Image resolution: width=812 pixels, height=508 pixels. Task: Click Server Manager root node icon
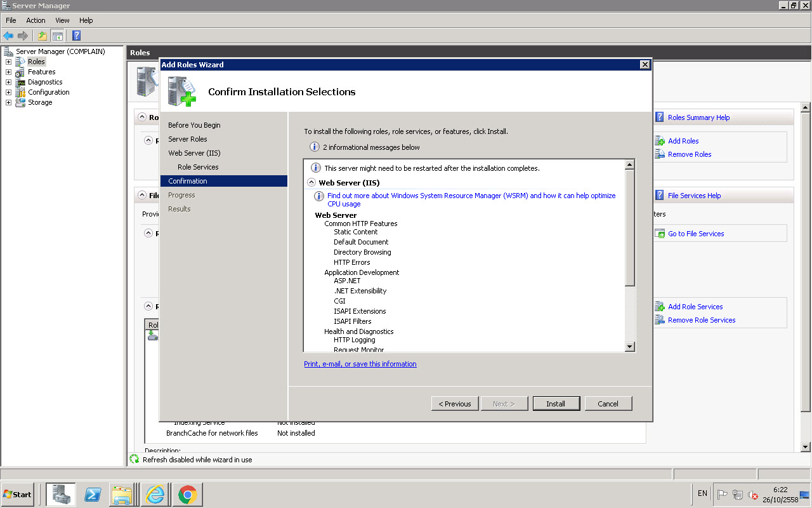(x=8, y=51)
